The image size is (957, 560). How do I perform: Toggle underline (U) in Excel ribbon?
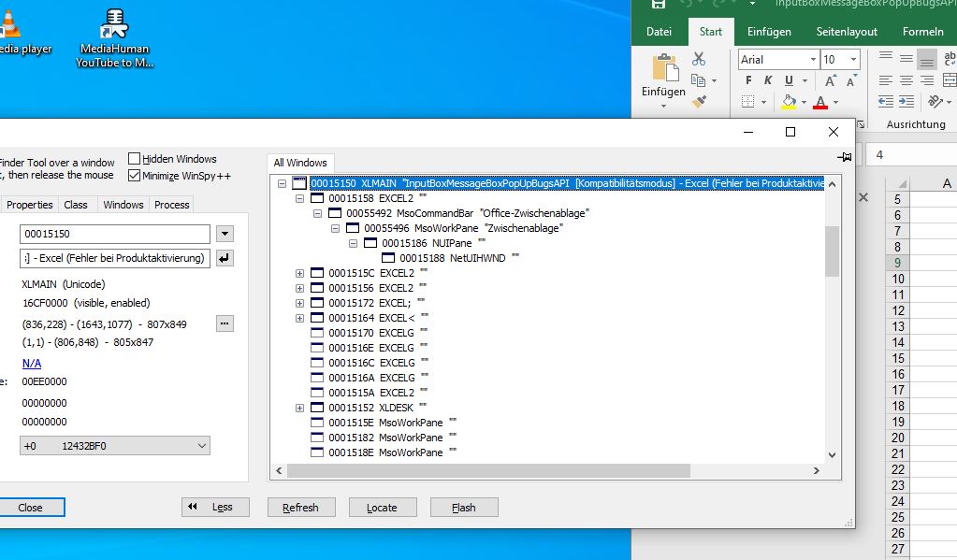tap(789, 79)
